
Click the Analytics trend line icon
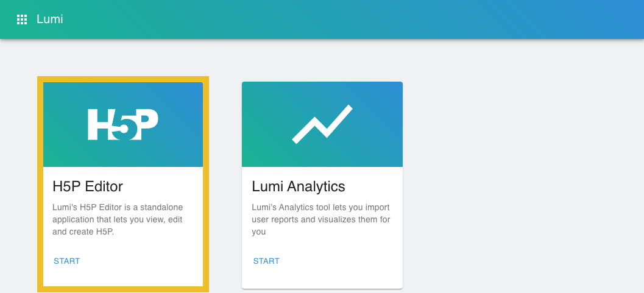[x=322, y=125]
